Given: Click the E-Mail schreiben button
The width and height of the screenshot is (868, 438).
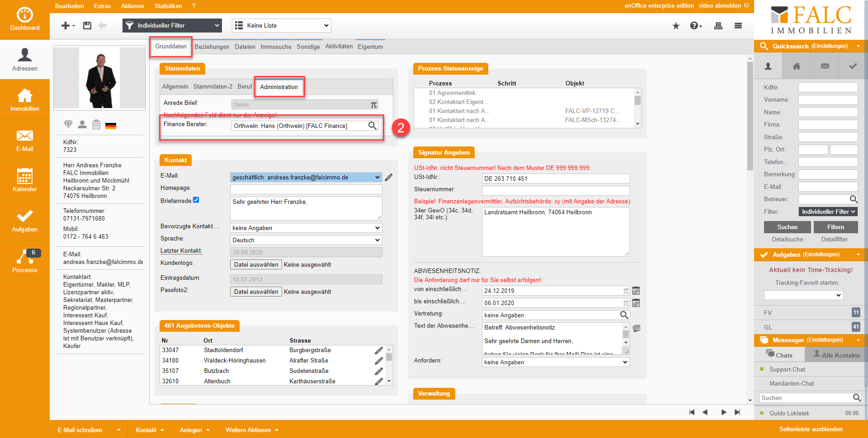Looking at the screenshot, I should (x=80, y=430).
